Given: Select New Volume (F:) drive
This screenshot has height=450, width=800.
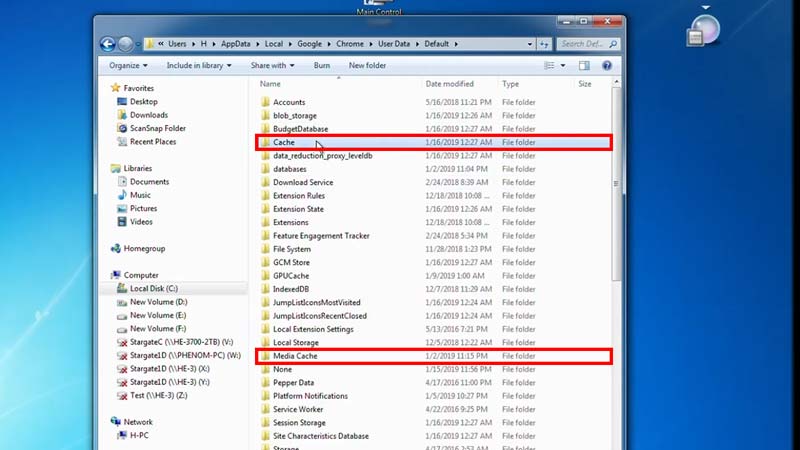Looking at the screenshot, I should [x=158, y=329].
